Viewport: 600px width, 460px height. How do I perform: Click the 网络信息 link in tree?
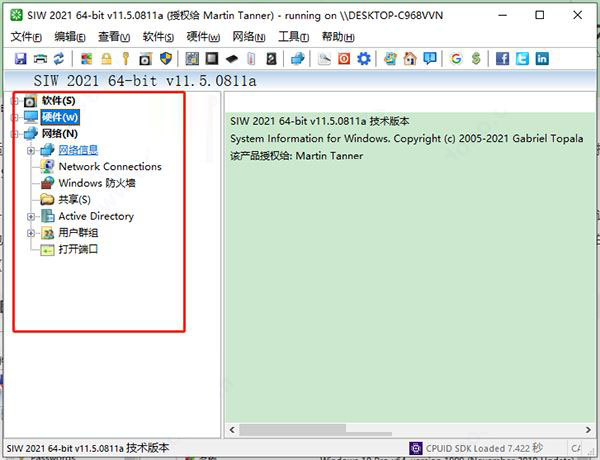pos(78,150)
